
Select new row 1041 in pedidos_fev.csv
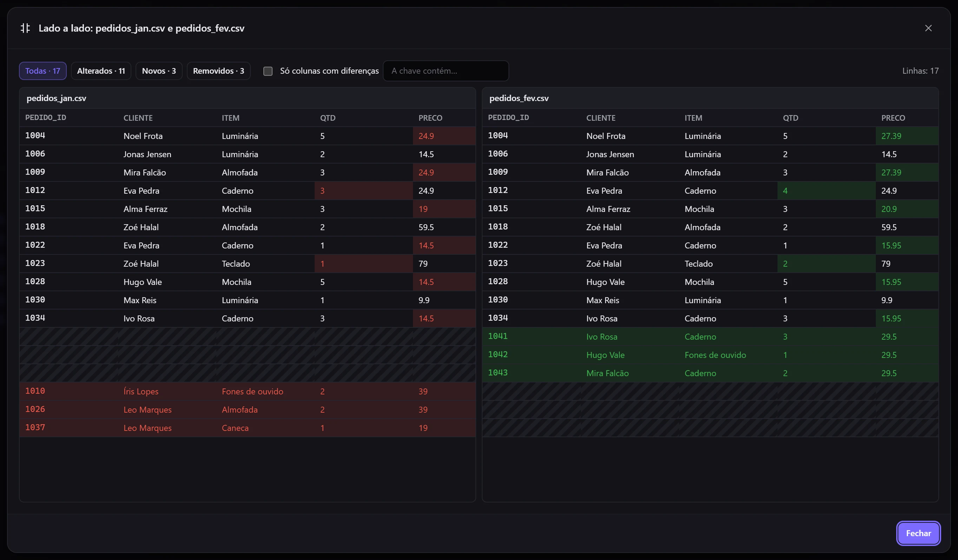tap(710, 336)
